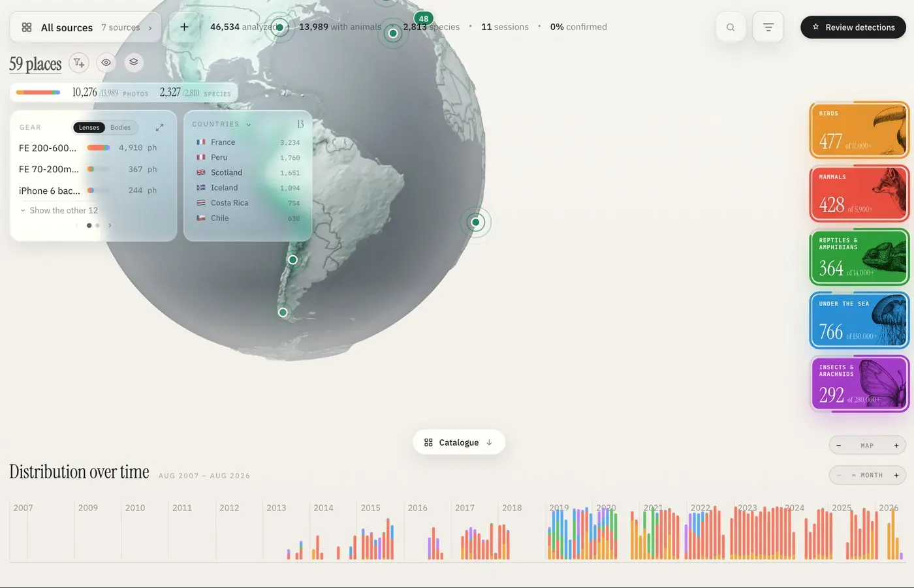Screen dimensions: 914x588
Task: Open the Birds category card
Action: click(859, 130)
